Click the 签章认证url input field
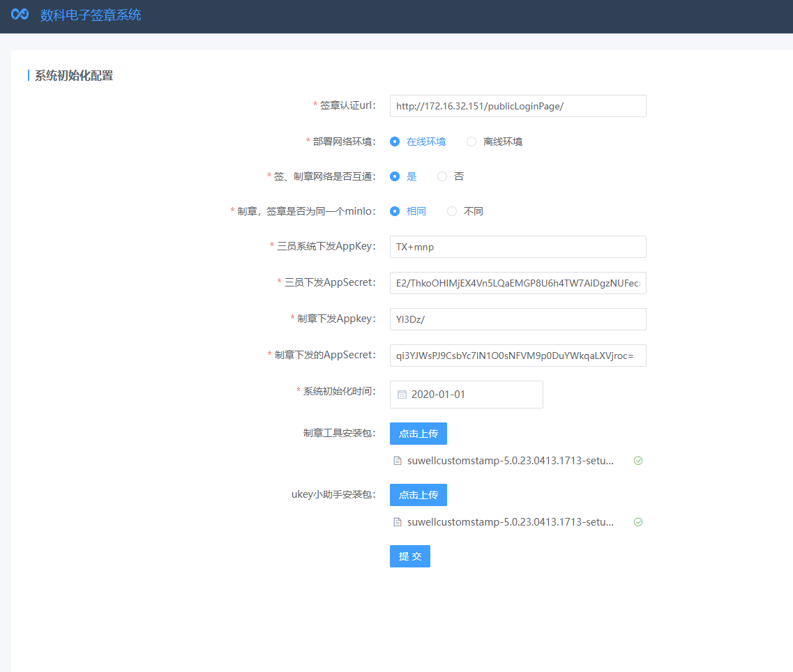Viewport: 793px width, 672px height. (518, 106)
